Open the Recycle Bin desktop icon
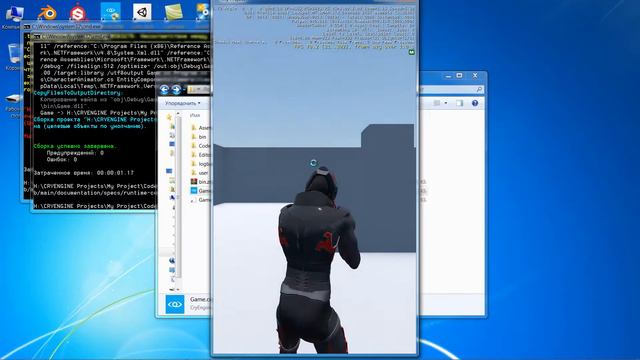 click(14, 53)
